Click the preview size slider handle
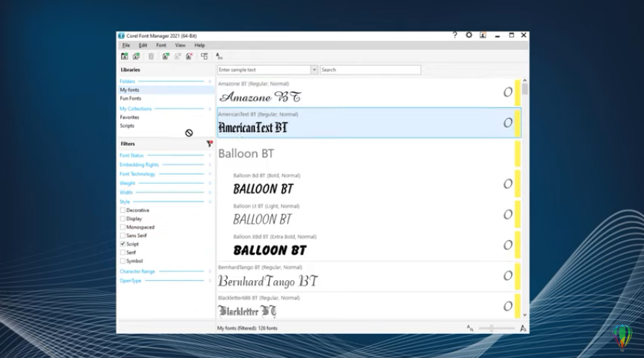 [x=492, y=328]
